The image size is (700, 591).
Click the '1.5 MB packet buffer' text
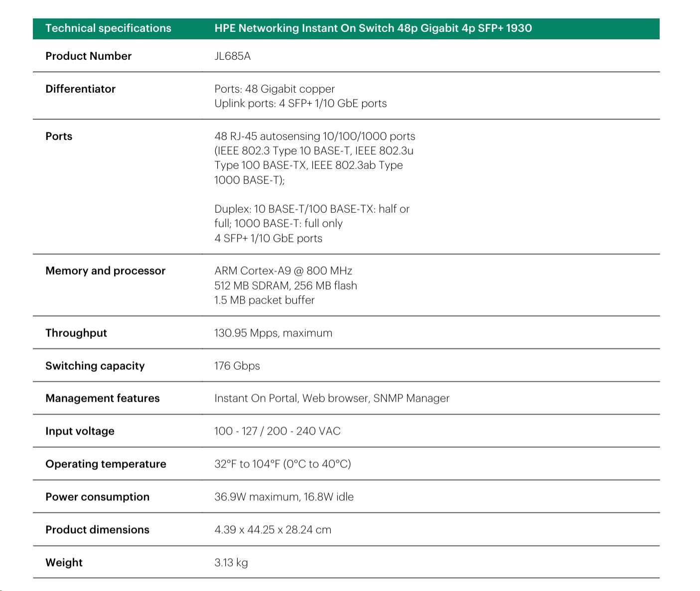[264, 300]
